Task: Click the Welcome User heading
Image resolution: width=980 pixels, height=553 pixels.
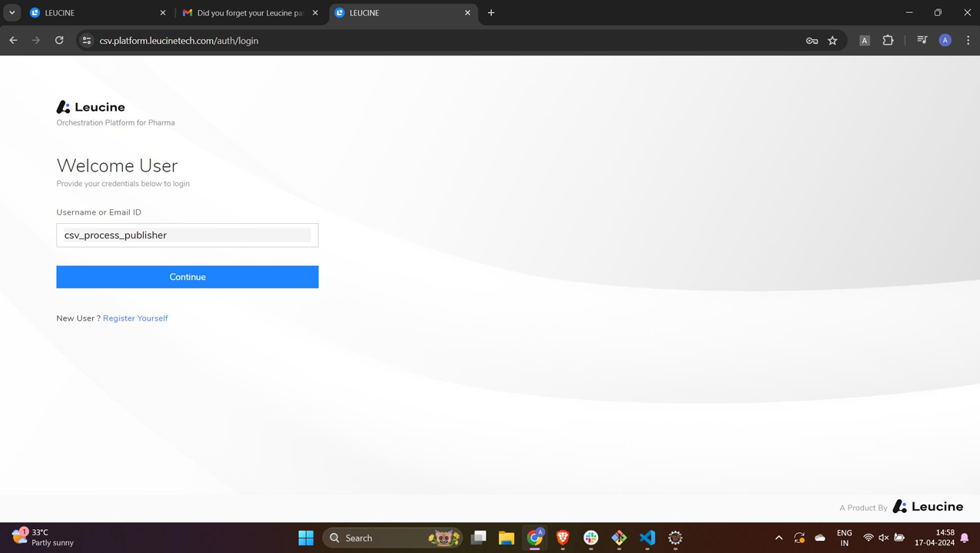Action: pos(117,165)
